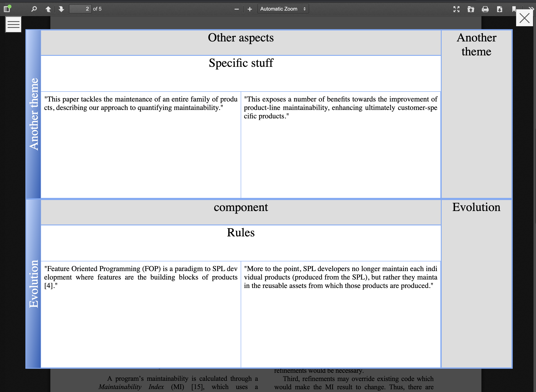Select the vertical Evolution side tab
This screenshot has width=536, height=392.
pos(33,284)
